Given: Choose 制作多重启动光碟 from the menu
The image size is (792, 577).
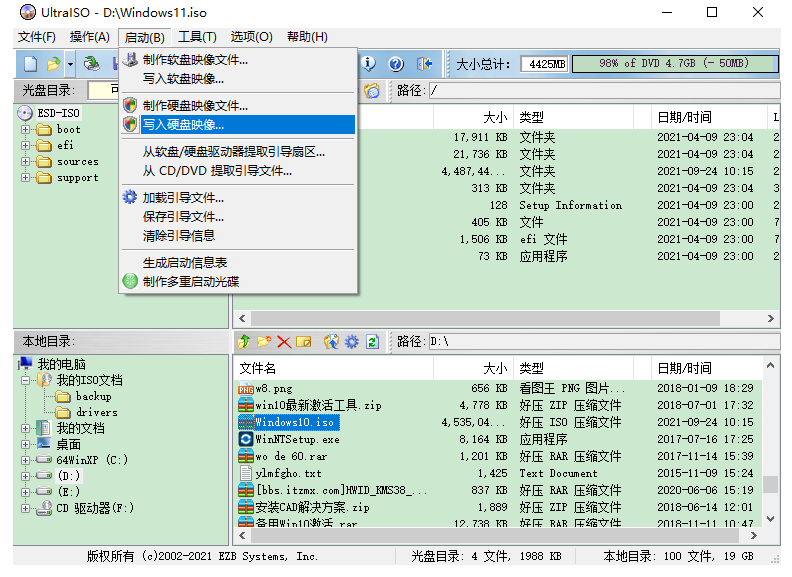Looking at the screenshot, I should pyautogui.click(x=190, y=282).
